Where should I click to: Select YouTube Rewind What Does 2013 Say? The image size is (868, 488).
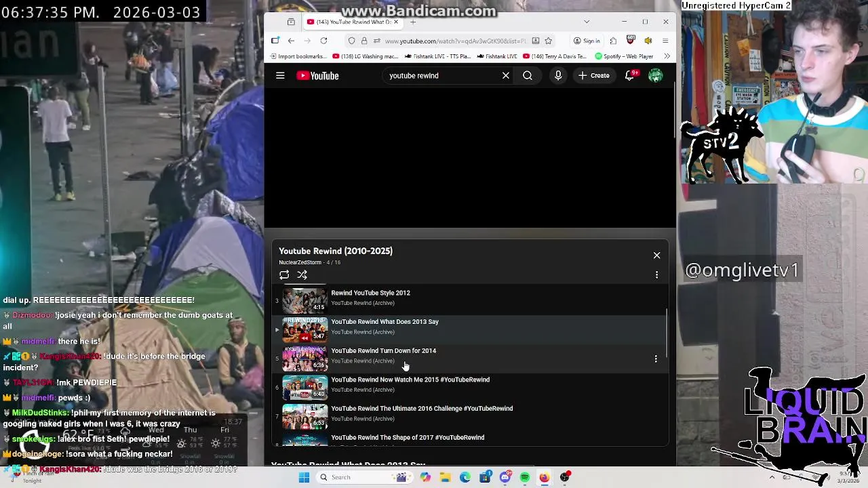384,322
